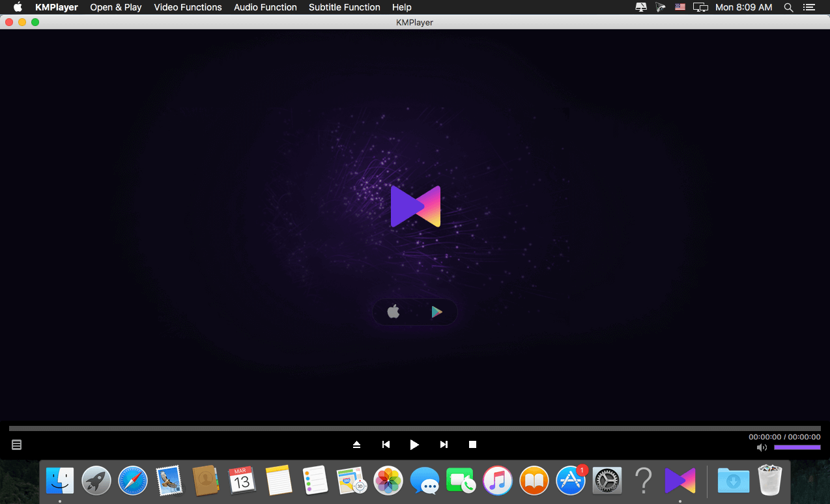Click the date and time Mon 8:09 AM

point(744,7)
